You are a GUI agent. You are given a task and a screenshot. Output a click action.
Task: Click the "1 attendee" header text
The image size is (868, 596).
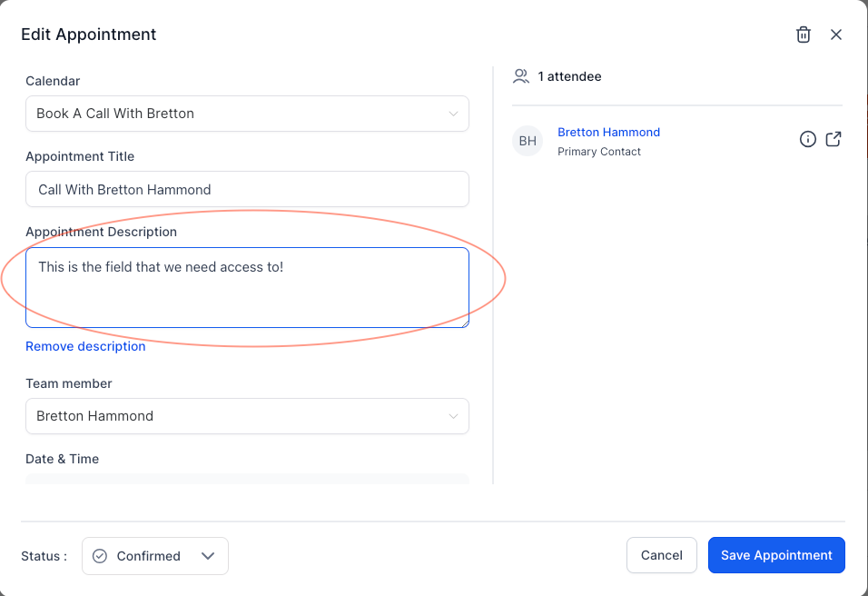[x=569, y=76]
